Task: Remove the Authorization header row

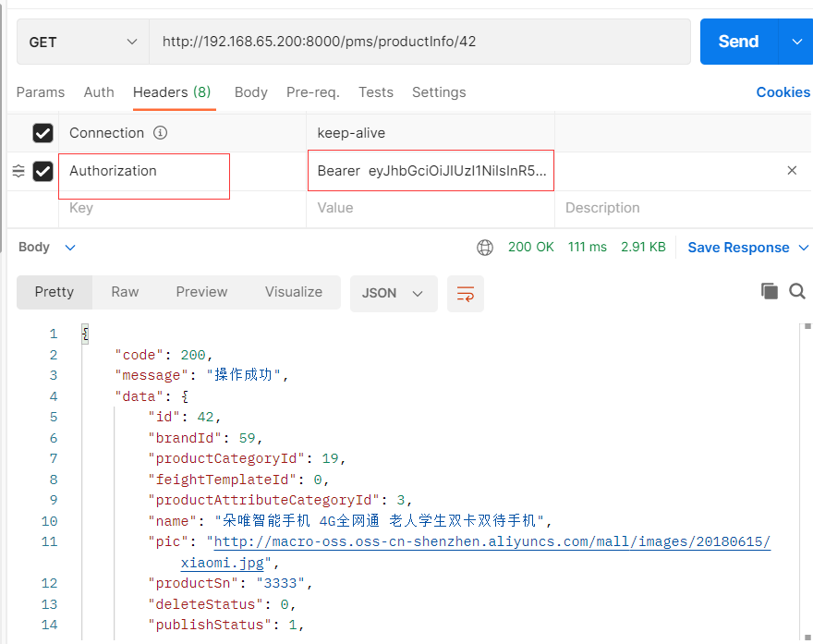Action: pyautogui.click(x=792, y=170)
